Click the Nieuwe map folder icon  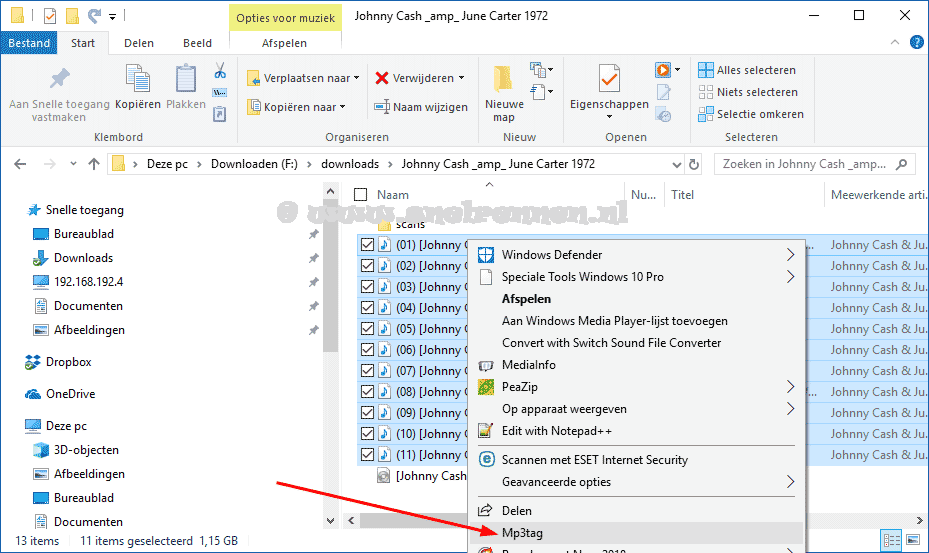point(503,79)
